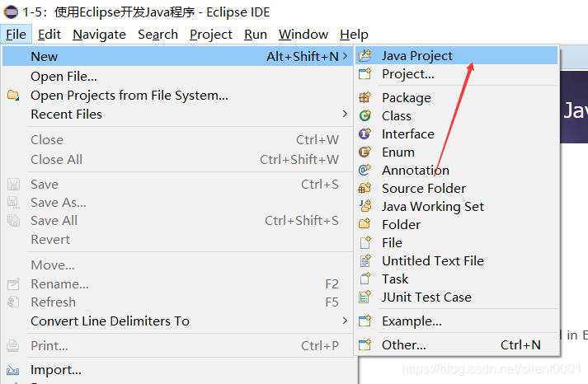
Task: Open the Help menu
Action: (x=354, y=35)
